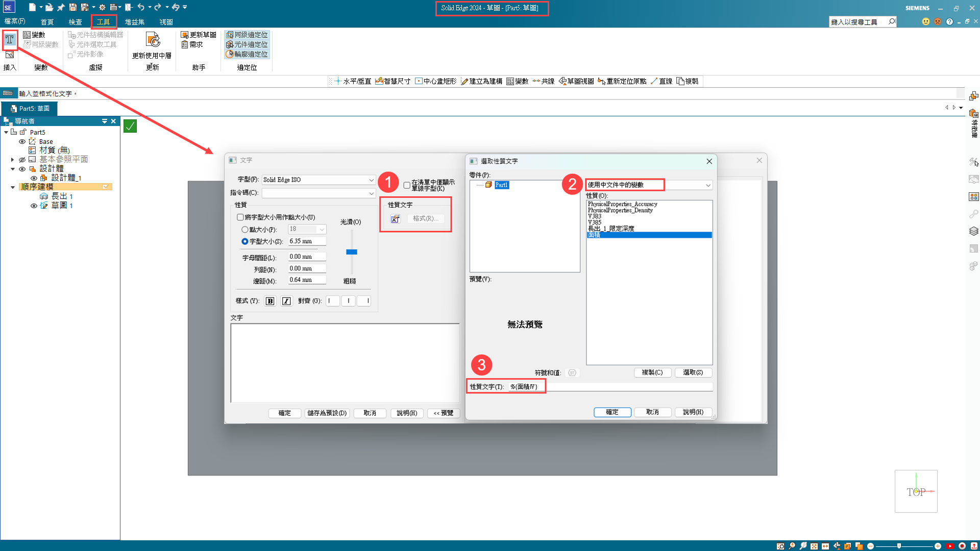Click the Redo arrow icon
The height and width of the screenshot is (551, 980).
coord(158,7)
